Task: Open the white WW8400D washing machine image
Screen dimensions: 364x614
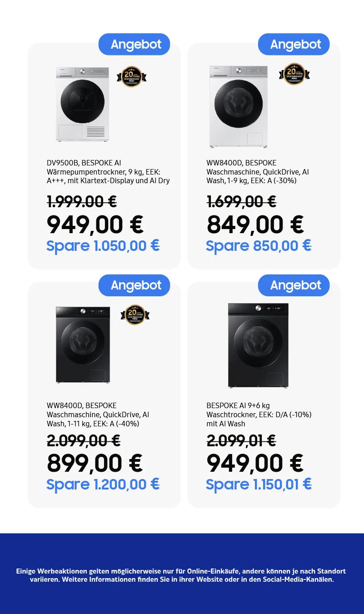Action: click(239, 106)
